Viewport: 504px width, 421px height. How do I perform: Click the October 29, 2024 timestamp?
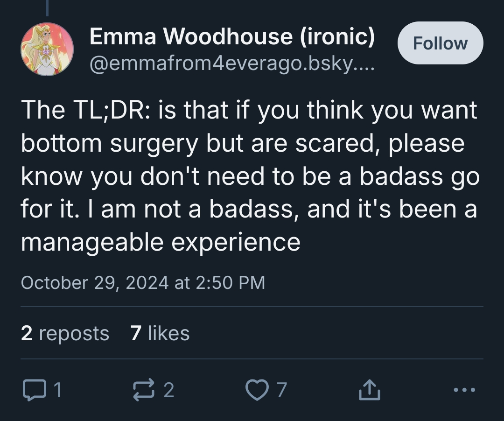143,282
